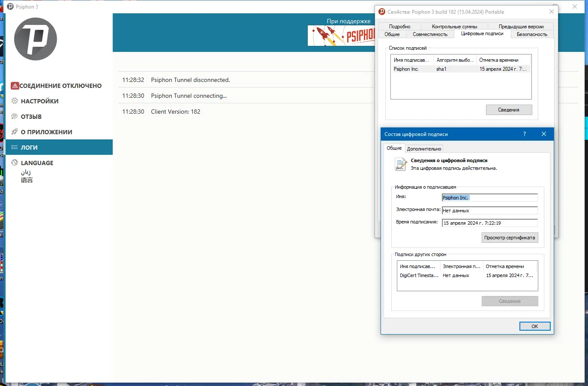Close the Свойства: Psiphon 3 window
Screen dimensions: 588x386
552,12
